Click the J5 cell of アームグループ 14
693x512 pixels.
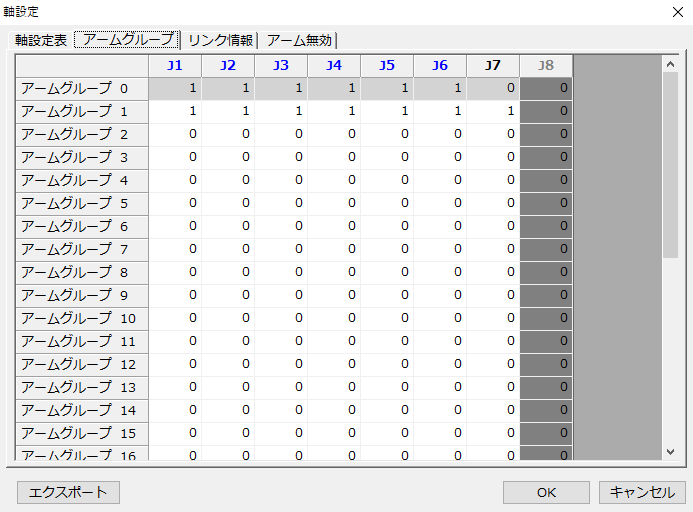tap(387, 410)
